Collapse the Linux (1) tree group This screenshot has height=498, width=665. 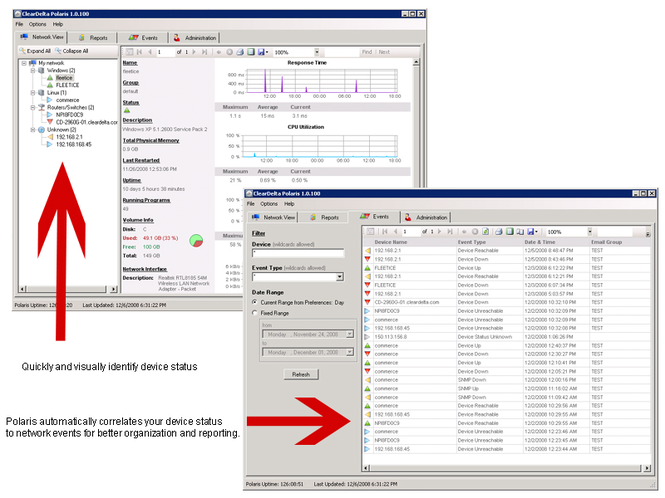pyautogui.click(x=33, y=92)
